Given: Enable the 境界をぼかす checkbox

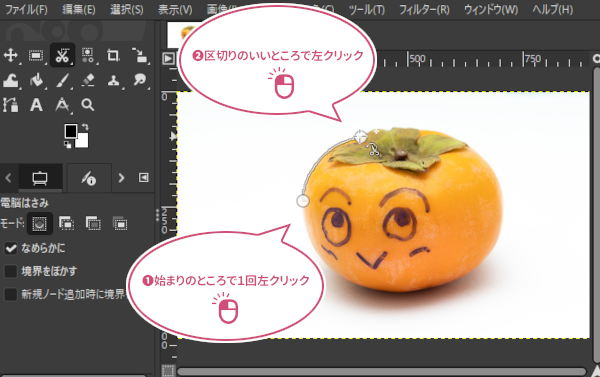Looking at the screenshot, I should (x=11, y=271).
